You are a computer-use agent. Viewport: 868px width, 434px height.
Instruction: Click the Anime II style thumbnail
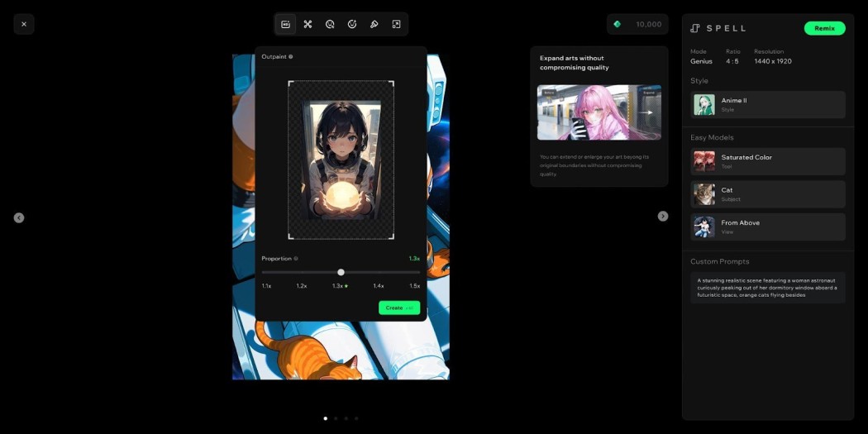704,105
